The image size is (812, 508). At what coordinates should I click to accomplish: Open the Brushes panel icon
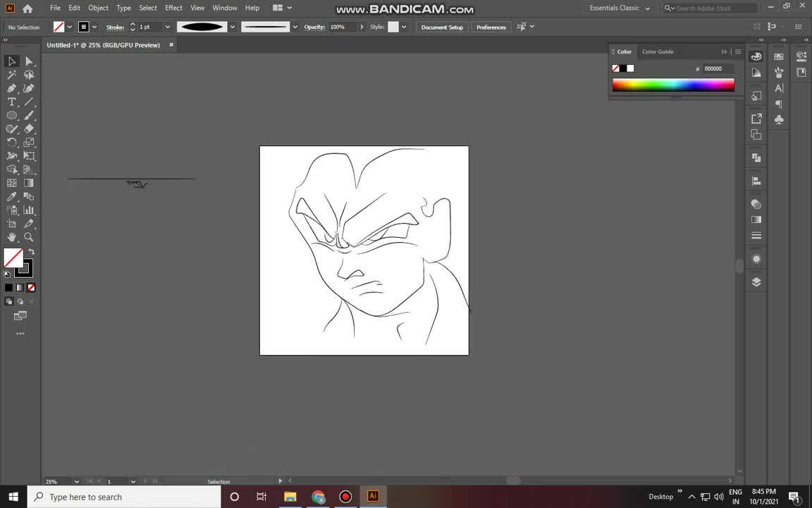[779, 73]
